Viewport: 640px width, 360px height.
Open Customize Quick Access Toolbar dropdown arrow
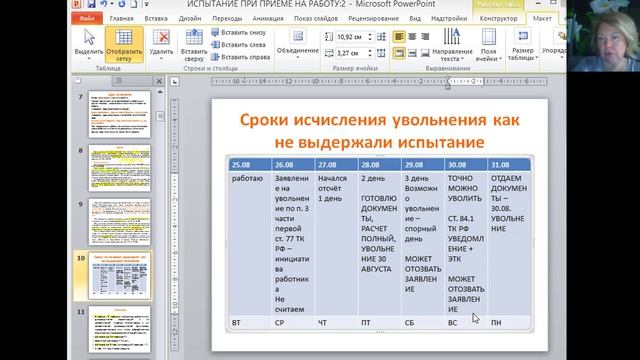pyautogui.click(x=147, y=4)
